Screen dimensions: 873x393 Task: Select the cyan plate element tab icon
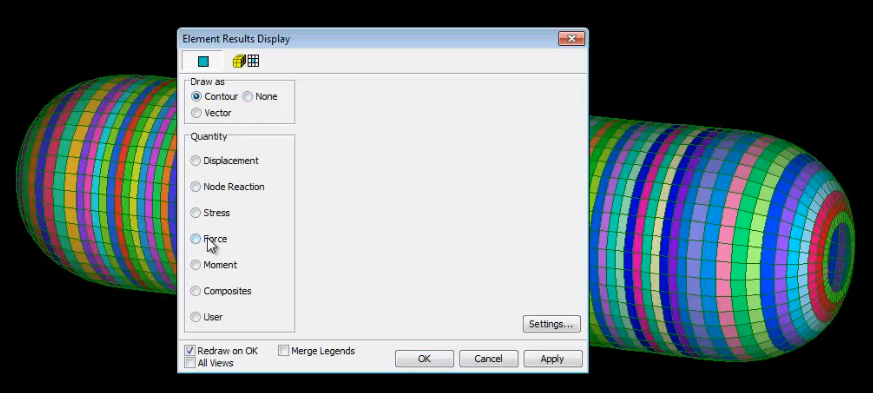[203, 61]
